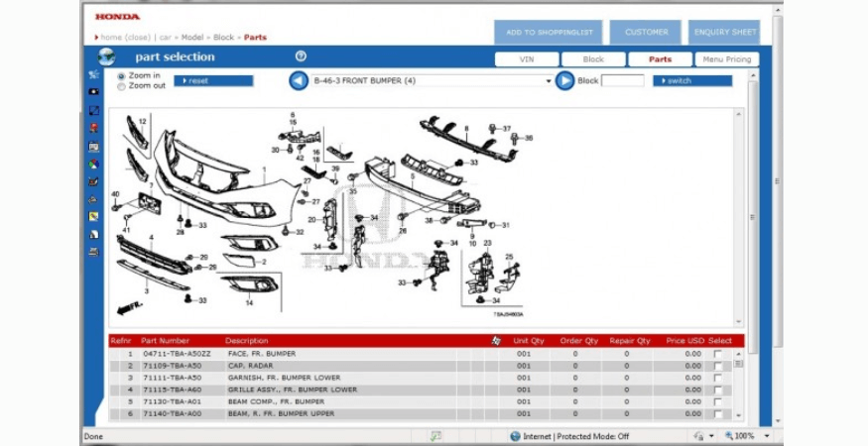Tick Select checkbox for GARNISH, FR. BUMPER LOWER
This screenshot has height=446, width=868.
(717, 378)
